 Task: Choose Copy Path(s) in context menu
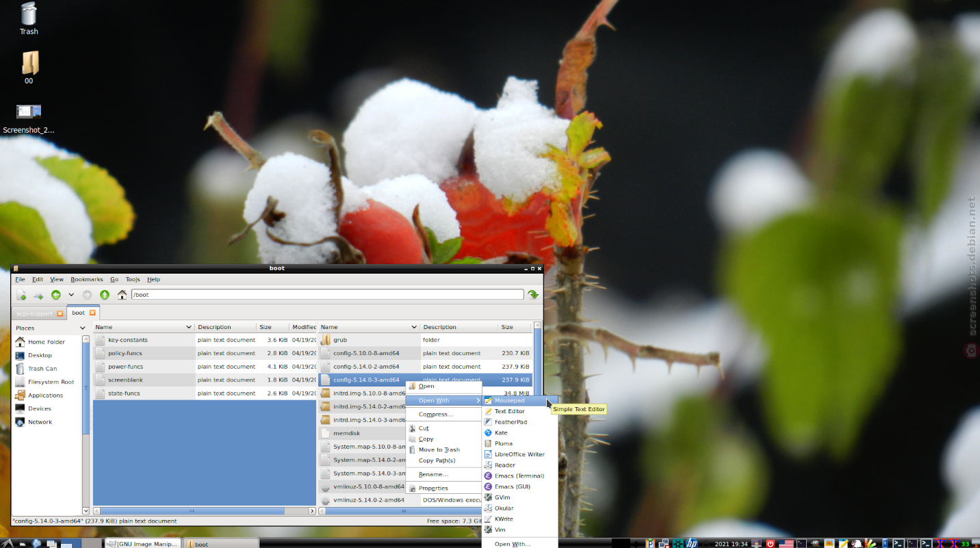coord(443,460)
